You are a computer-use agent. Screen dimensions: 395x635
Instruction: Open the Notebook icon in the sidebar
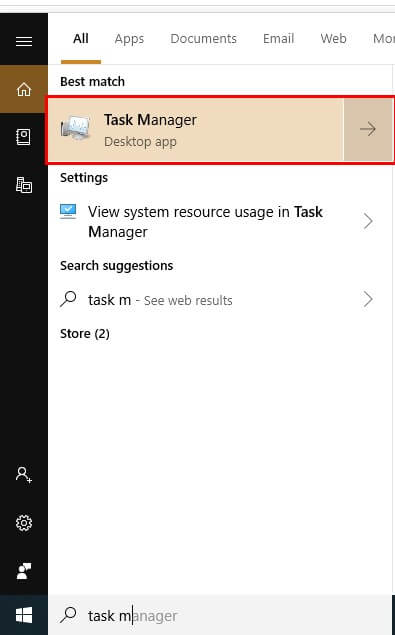pyautogui.click(x=23, y=137)
